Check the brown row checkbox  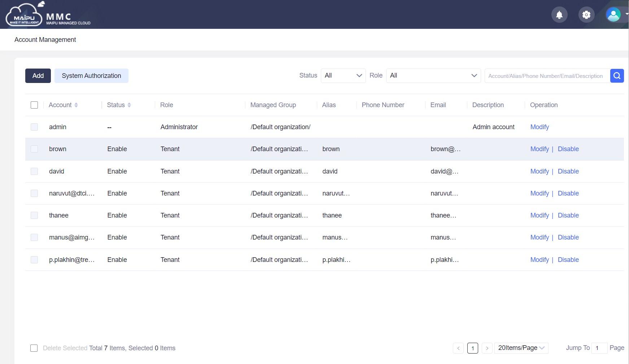click(34, 149)
